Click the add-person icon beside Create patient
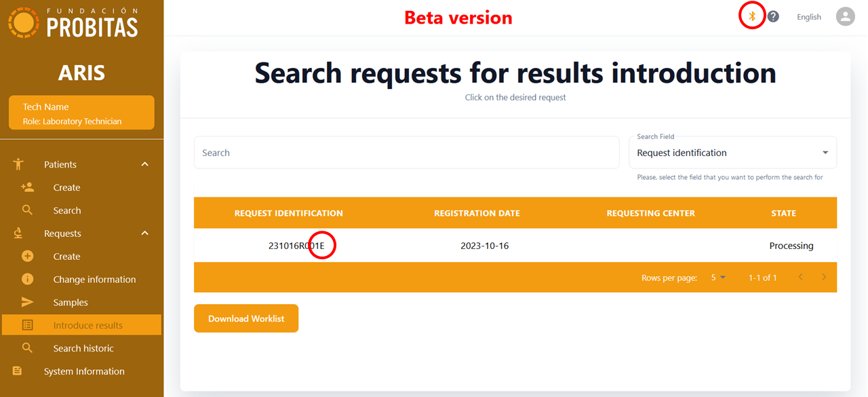Viewport: 868px width, 397px height. [x=27, y=187]
